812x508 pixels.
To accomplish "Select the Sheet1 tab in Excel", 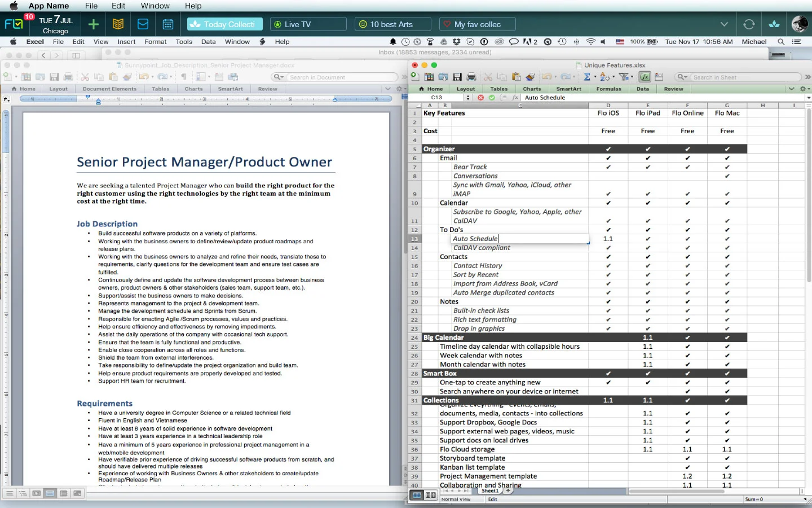I will 489,491.
